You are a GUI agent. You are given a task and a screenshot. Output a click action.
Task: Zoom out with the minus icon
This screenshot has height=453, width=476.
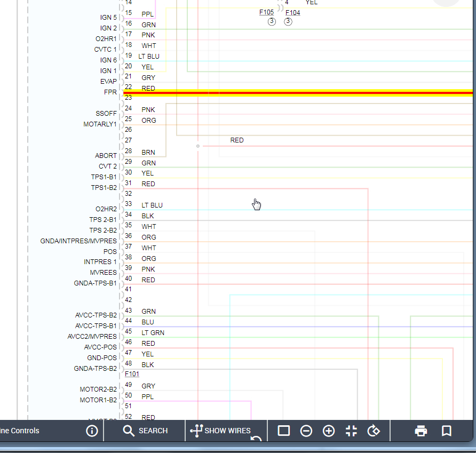click(x=306, y=431)
